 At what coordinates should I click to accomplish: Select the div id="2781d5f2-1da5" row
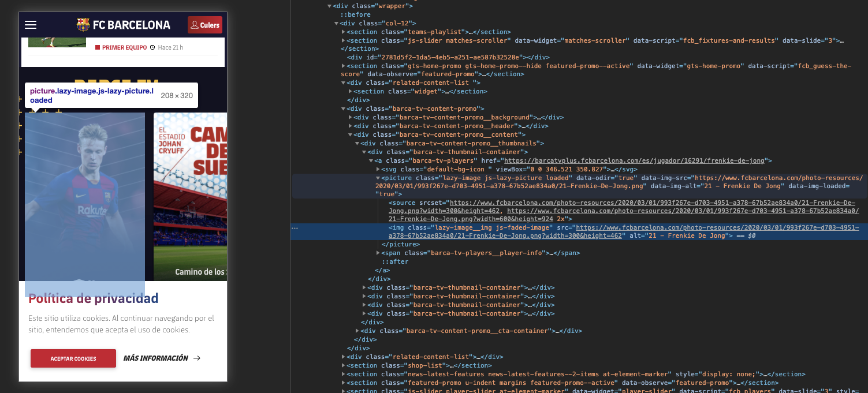point(448,57)
